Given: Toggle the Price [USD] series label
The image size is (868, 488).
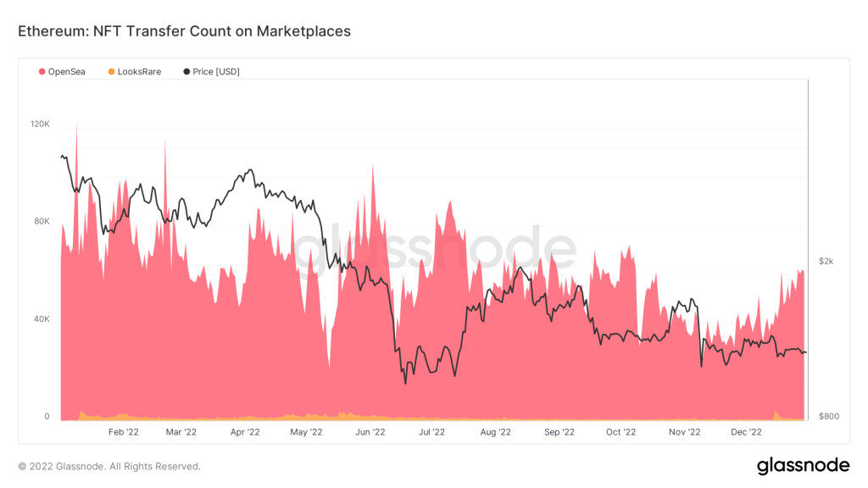Looking at the screenshot, I should (x=216, y=72).
